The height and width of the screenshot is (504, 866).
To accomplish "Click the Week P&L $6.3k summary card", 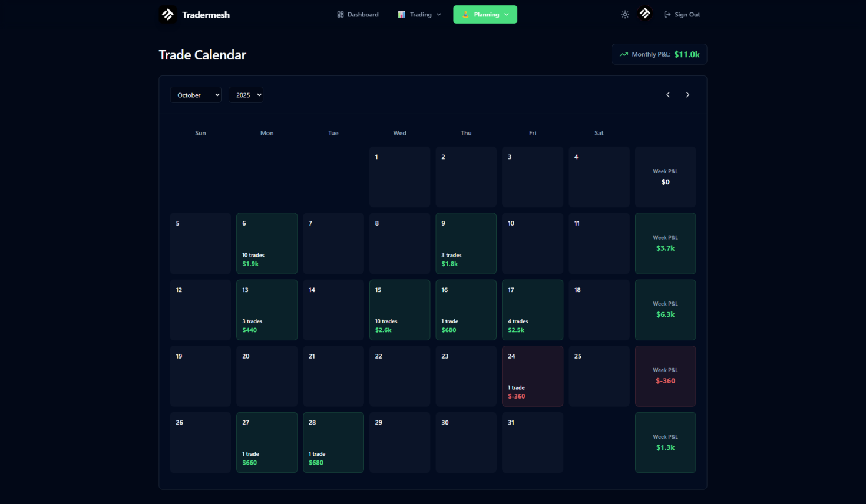I will [665, 310].
